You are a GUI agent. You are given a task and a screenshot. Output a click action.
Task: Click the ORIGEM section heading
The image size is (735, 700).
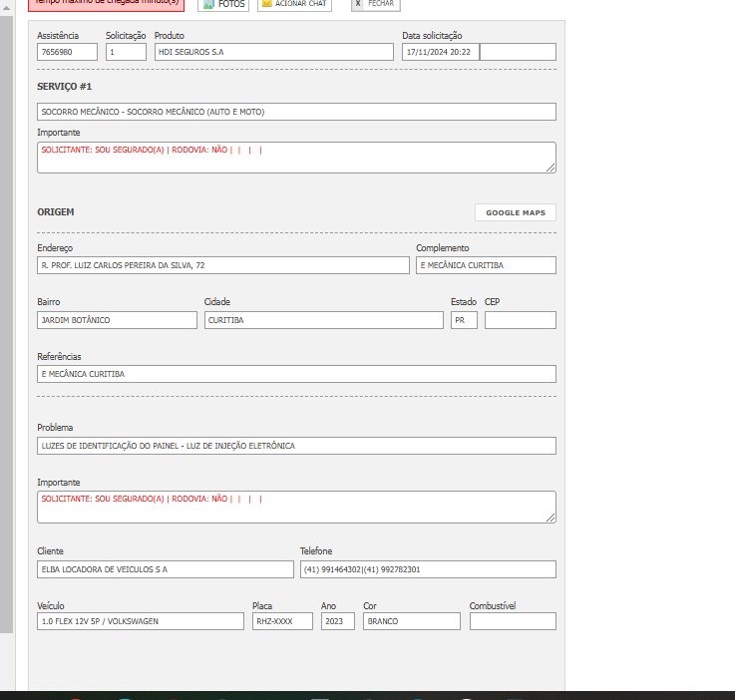click(x=55, y=211)
